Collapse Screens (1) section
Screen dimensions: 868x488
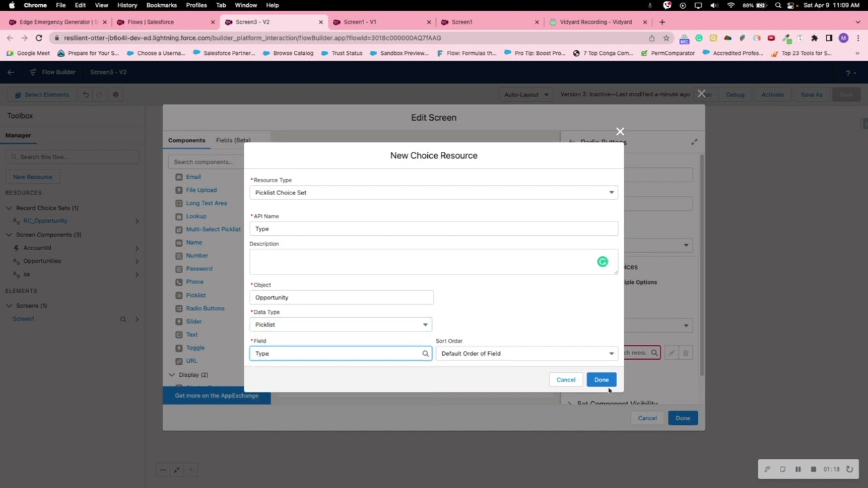pos(9,306)
